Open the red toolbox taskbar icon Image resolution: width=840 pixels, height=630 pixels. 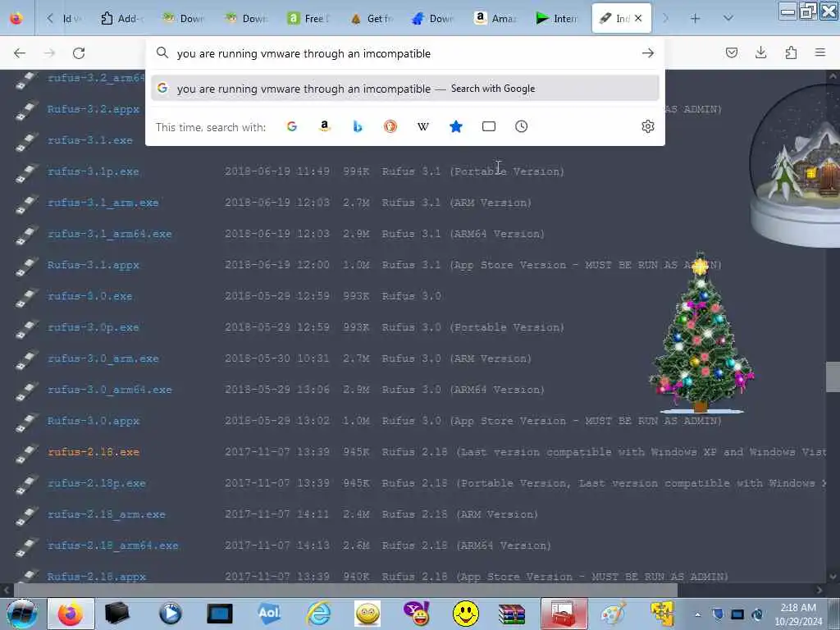pyautogui.click(x=564, y=614)
